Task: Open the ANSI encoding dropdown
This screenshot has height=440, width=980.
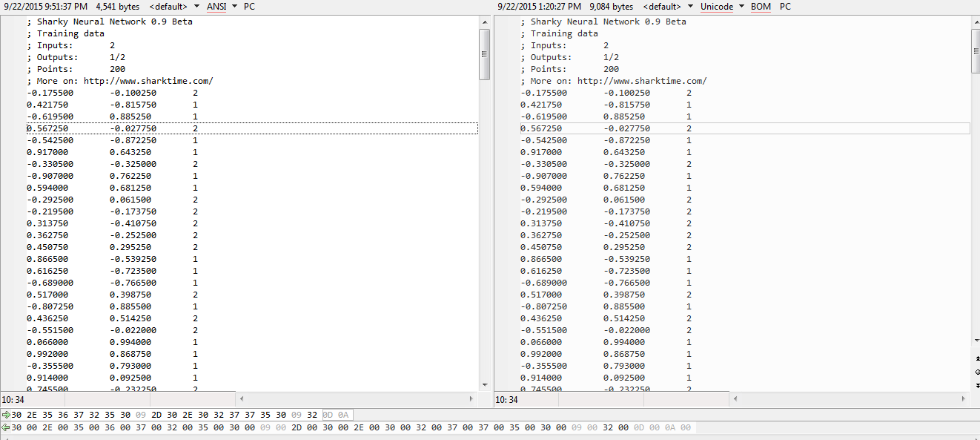Action: pyautogui.click(x=217, y=7)
